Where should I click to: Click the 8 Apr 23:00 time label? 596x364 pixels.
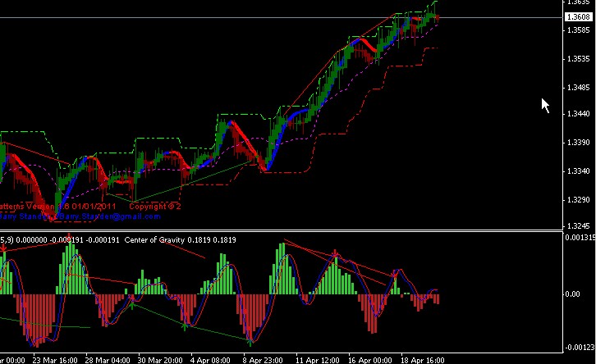pyautogui.click(x=263, y=360)
